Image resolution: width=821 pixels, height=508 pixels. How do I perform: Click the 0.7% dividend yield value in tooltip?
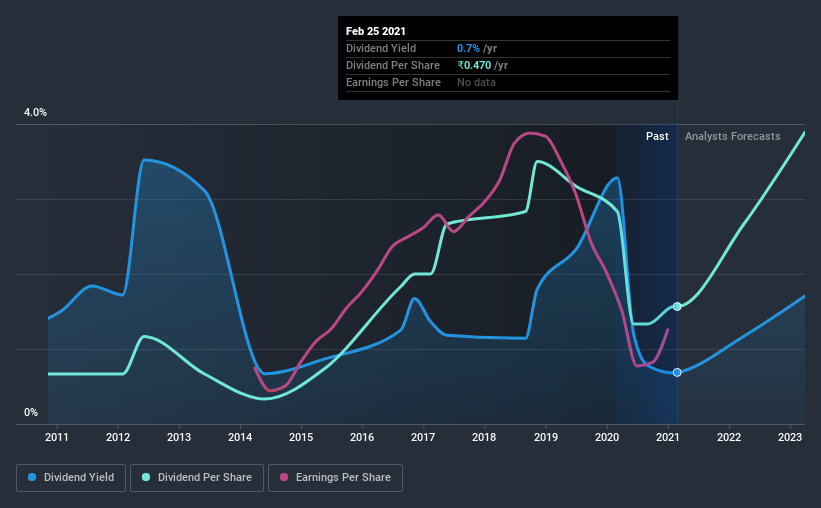[x=468, y=48]
